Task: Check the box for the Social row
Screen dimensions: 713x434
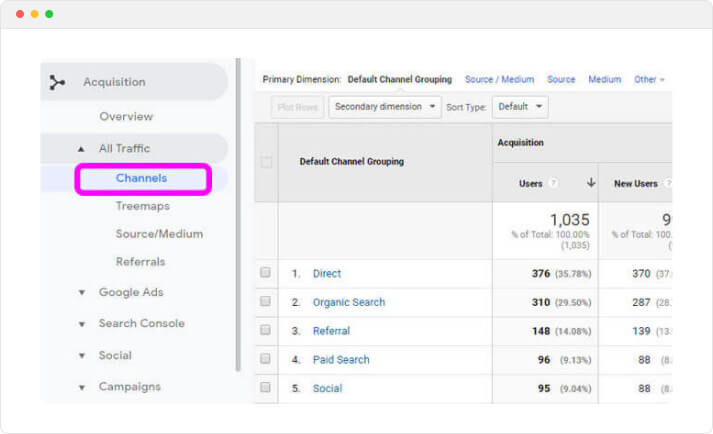Action: pyautogui.click(x=265, y=387)
